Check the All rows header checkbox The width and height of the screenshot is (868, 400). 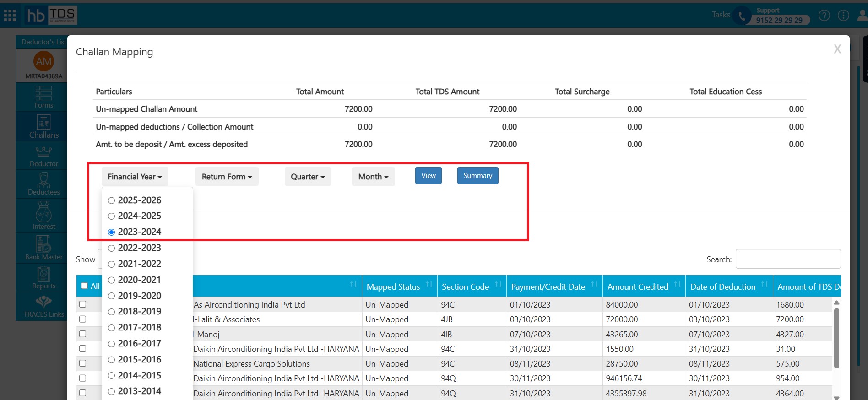click(x=84, y=286)
